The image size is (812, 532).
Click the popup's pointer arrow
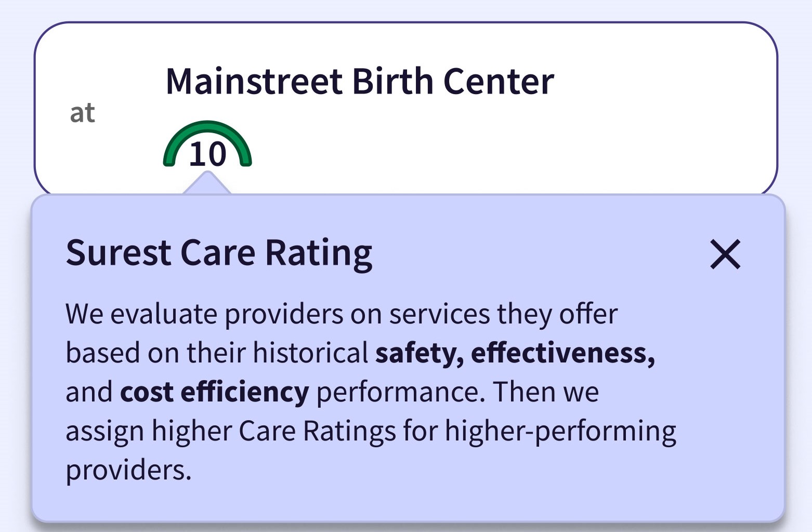pos(207,184)
